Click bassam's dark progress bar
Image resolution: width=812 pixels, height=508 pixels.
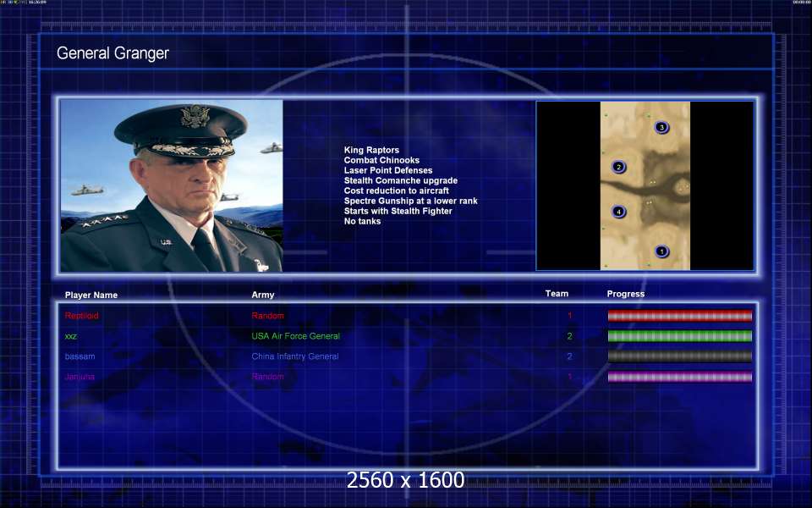click(679, 356)
